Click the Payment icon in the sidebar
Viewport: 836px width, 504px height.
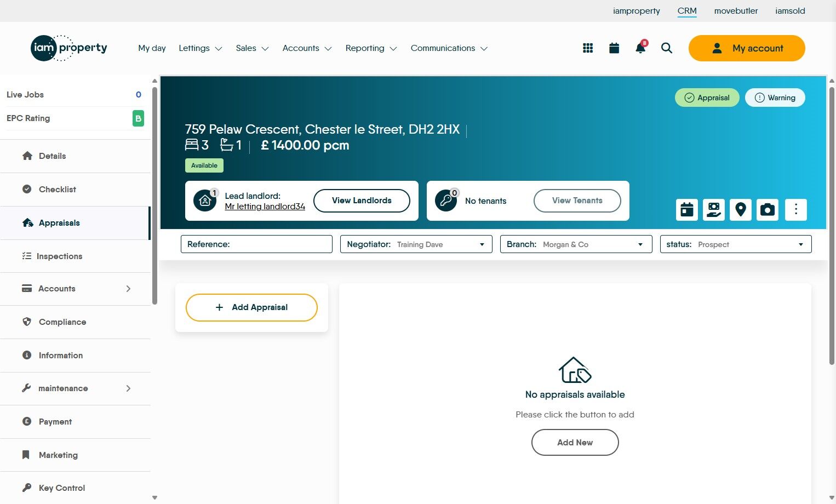click(26, 421)
